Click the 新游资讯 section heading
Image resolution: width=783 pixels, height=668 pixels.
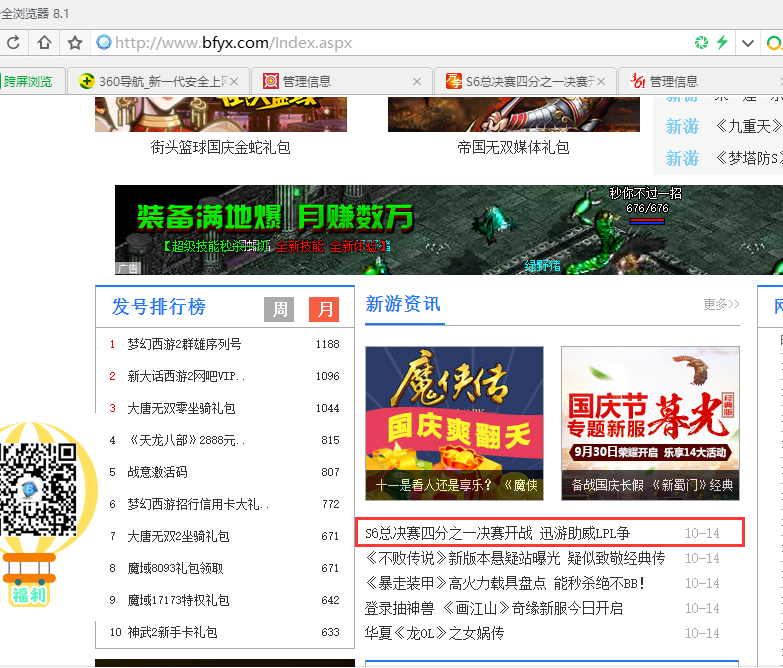[x=403, y=304]
